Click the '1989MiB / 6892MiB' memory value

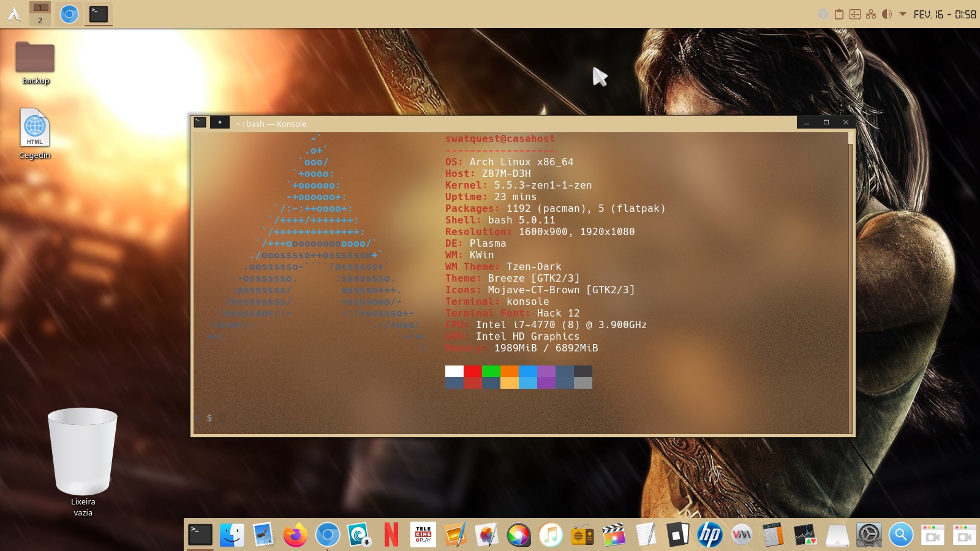click(546, 348)
